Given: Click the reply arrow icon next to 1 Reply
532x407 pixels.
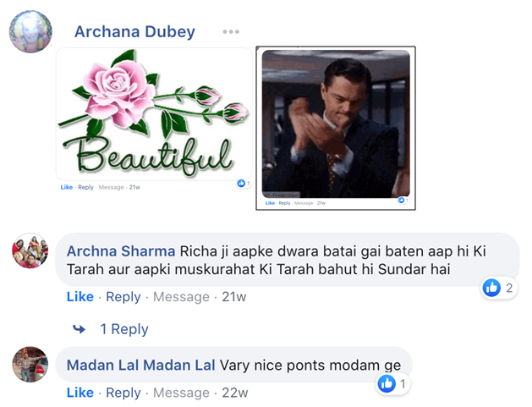Looking at the screenshot, I should pyautogui.click(x=79, y=329).
